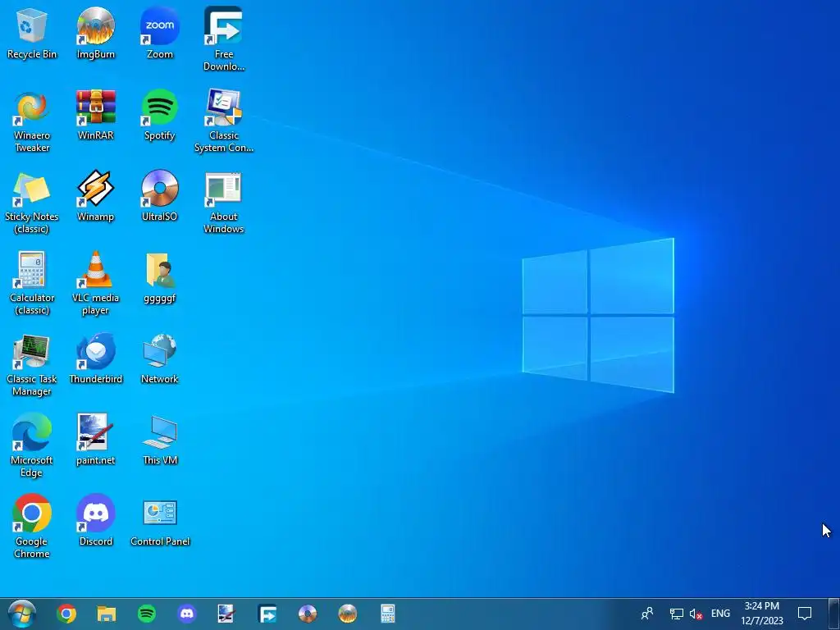Launch ImgBurn from the desktop
This screenshot has width=840, height=630.
point(95,33)
